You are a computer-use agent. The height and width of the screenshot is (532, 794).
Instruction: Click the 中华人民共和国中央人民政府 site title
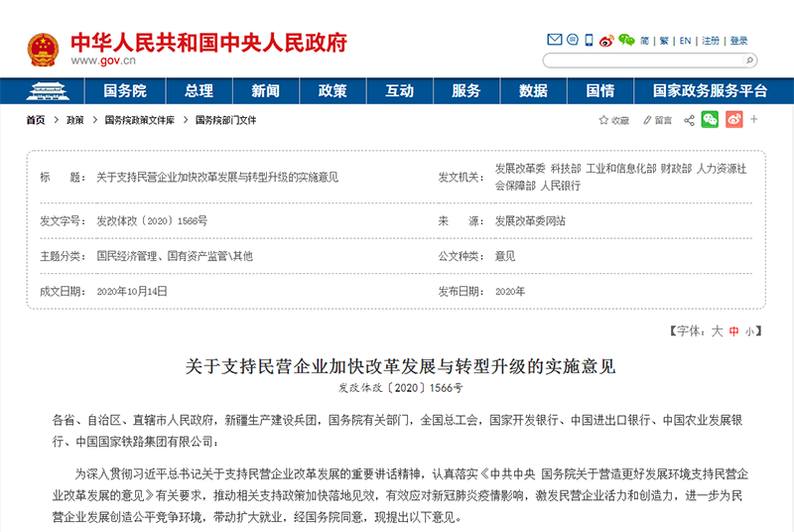click(208, 43)
